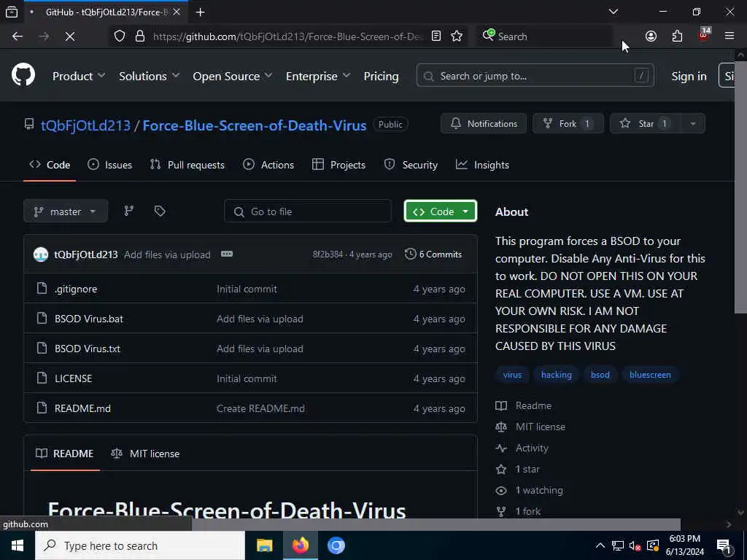Image resolution: width=747 pixels, height=560 pixels.
Task: Open Firefox from the Windows taskbar
Action: click(300, 545)
